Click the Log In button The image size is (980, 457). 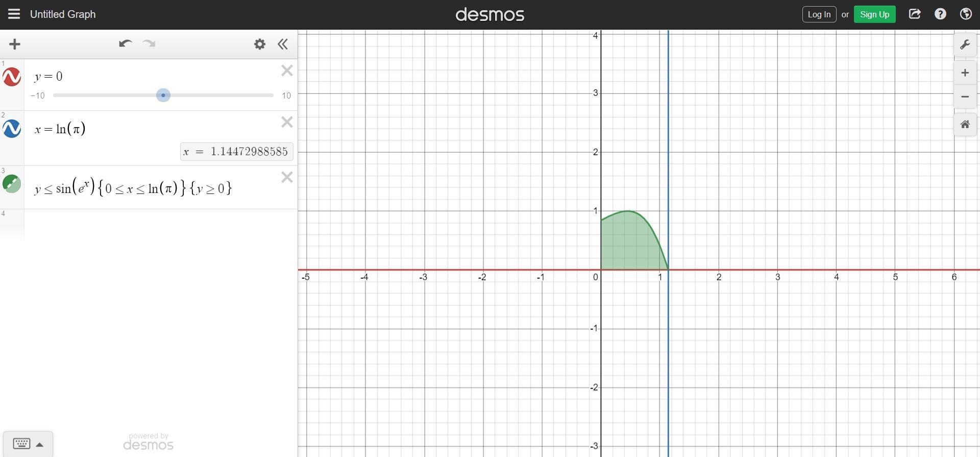[819, 14]
